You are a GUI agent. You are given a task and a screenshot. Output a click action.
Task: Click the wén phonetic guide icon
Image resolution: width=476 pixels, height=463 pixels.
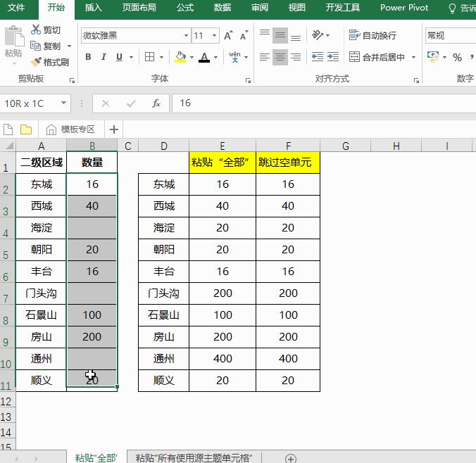pos(234,57)
